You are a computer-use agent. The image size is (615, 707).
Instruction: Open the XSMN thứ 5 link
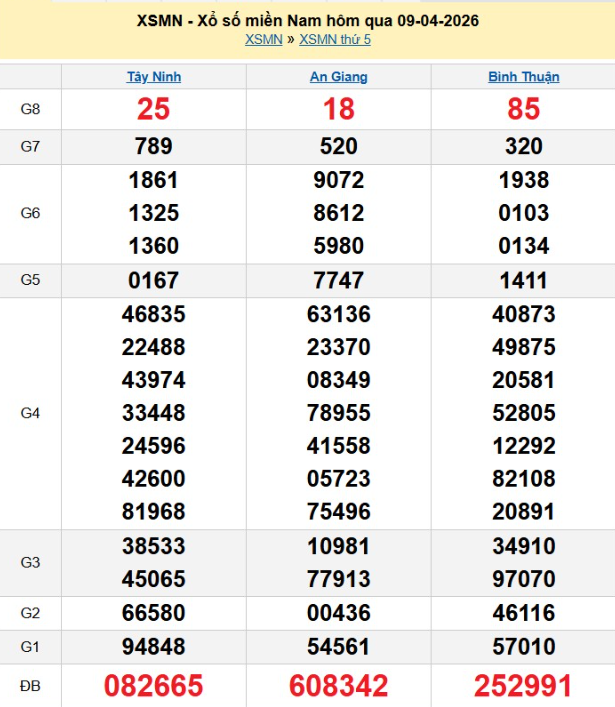[x=334, y=39]
